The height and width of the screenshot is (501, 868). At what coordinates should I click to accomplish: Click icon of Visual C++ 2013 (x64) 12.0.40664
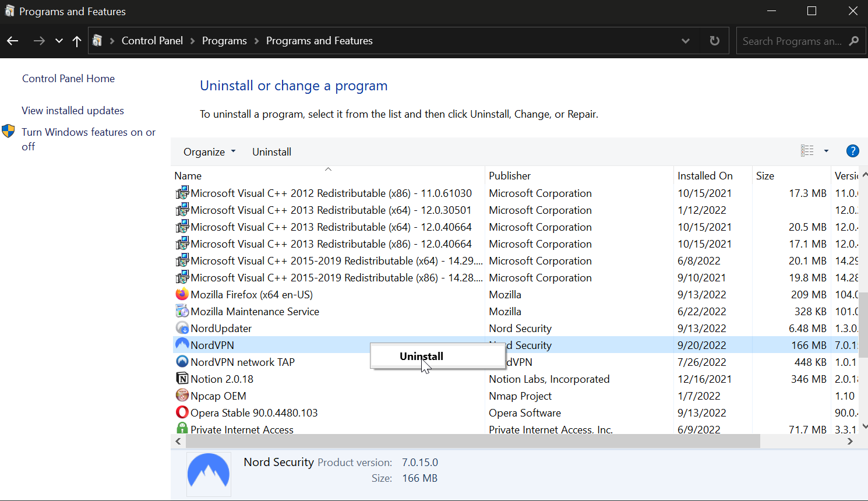click(182, 227)
